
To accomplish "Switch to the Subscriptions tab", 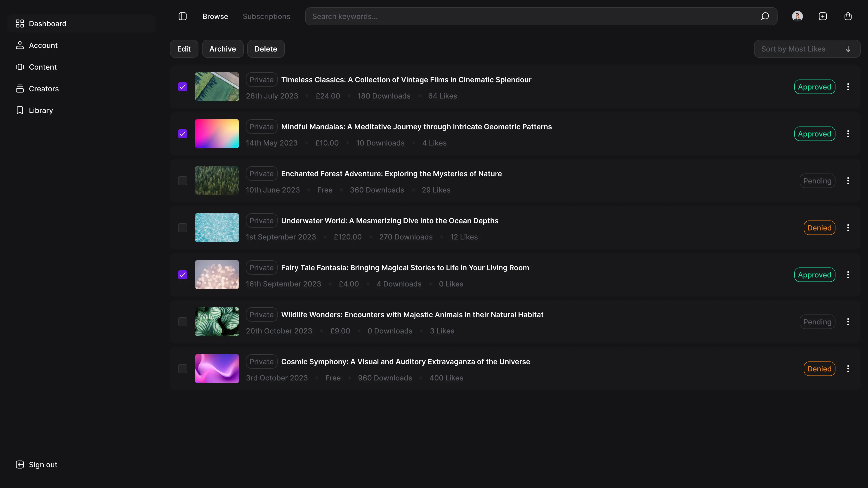I will pos(266,16).
